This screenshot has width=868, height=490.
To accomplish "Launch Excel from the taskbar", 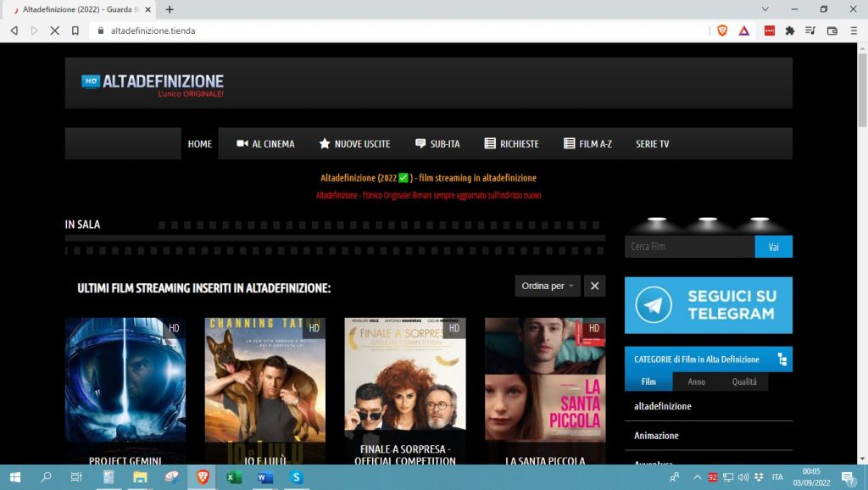I will point(234,477).
